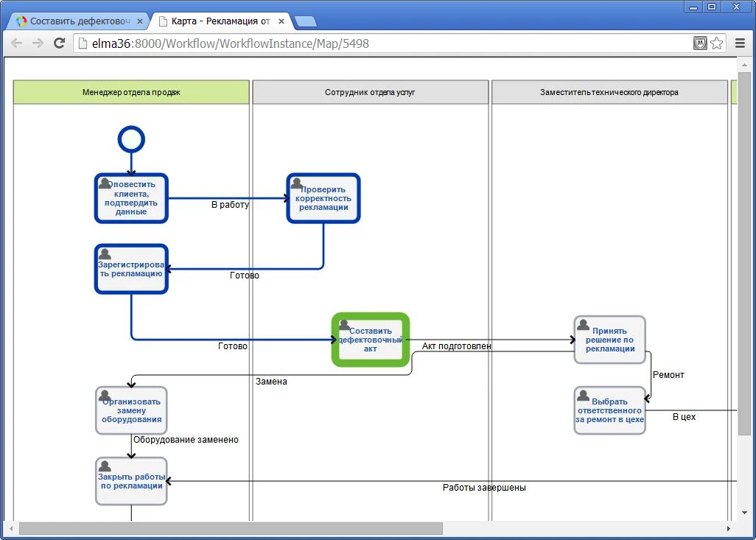The height and width of the screenshot is (540, 756).
Task: Click user icon on 'Принять решение по рекламации'
Action: point(583,325)
